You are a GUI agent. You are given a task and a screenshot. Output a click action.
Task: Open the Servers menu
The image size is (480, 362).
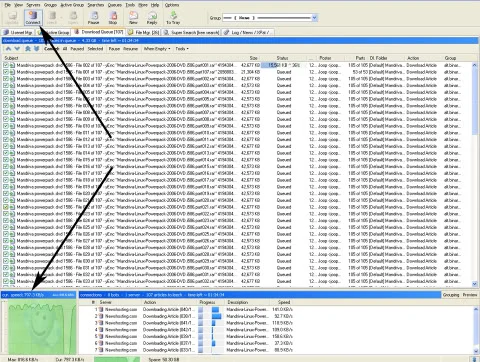[x=33, y=5]
